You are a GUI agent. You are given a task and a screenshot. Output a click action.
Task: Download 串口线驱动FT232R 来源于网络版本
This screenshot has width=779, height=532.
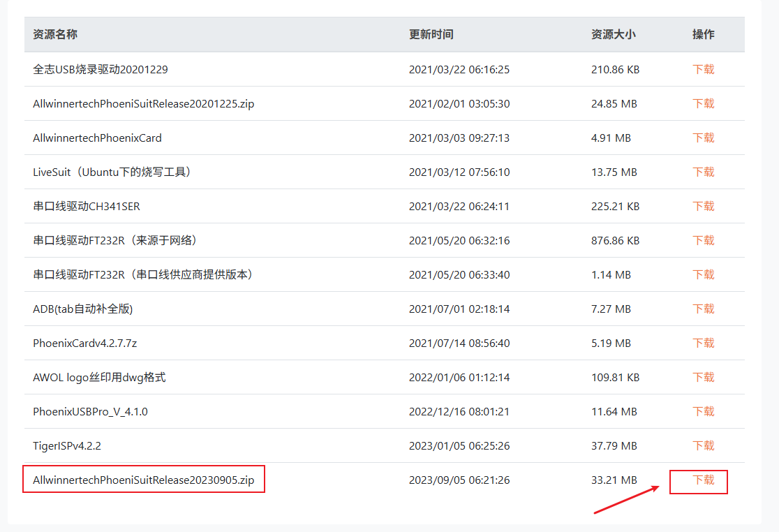click(702, 240)
